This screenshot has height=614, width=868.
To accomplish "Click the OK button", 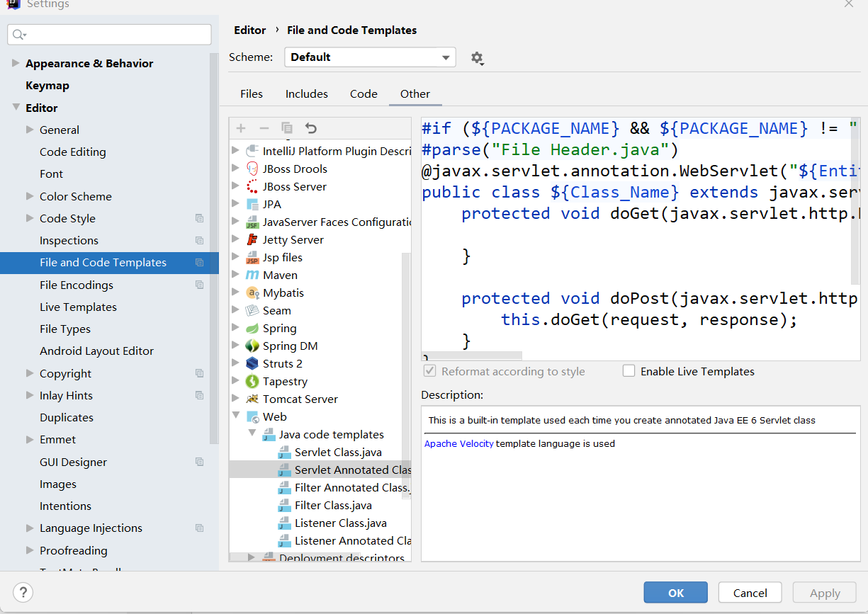I will [676, 593].
